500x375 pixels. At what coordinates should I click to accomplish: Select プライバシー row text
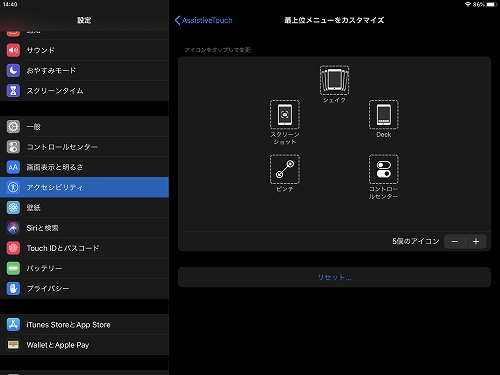pos(48,289)
